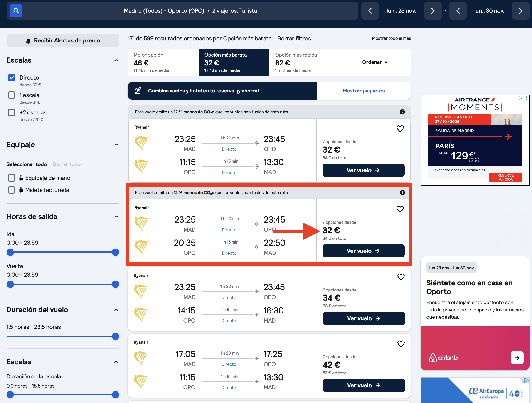
Task: Click the Duración del vuelo slider handle
Action: (x=116, y=337)
